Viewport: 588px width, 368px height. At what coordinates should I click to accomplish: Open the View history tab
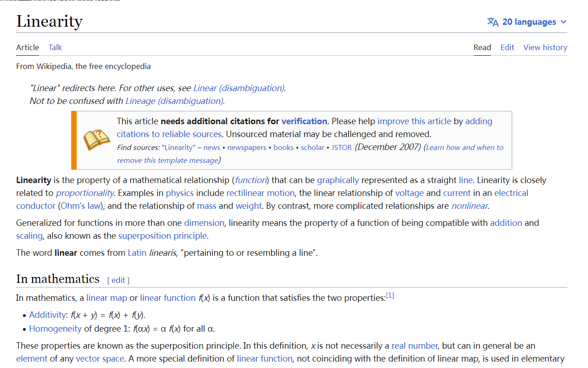pyautogui.click(x=545, y=47)
